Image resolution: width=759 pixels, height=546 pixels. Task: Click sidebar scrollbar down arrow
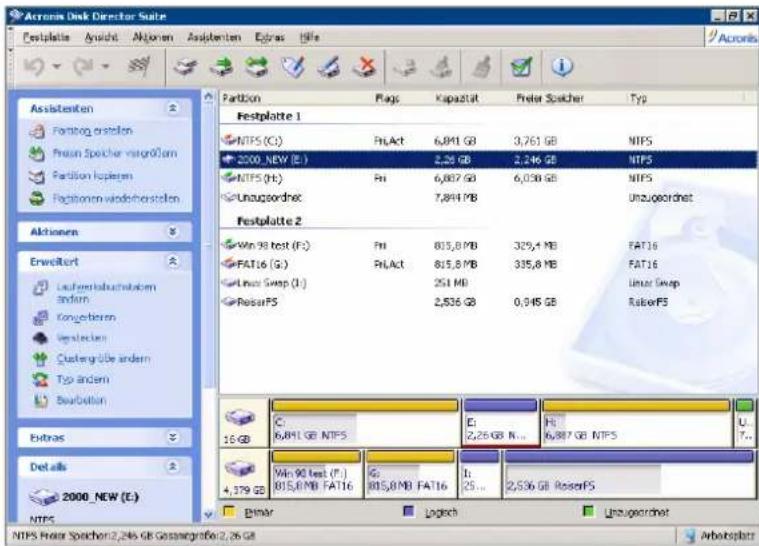tap(209, 515)
